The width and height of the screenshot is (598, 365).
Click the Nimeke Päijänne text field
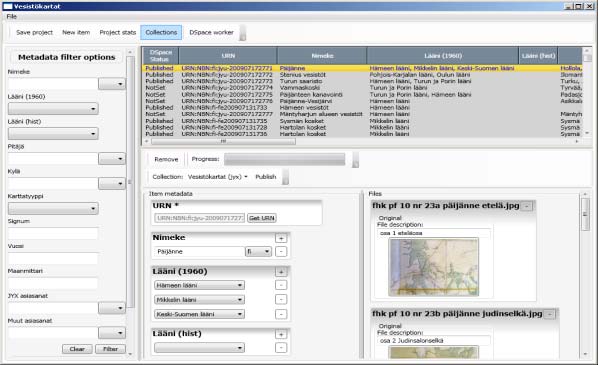coord(198,252)
